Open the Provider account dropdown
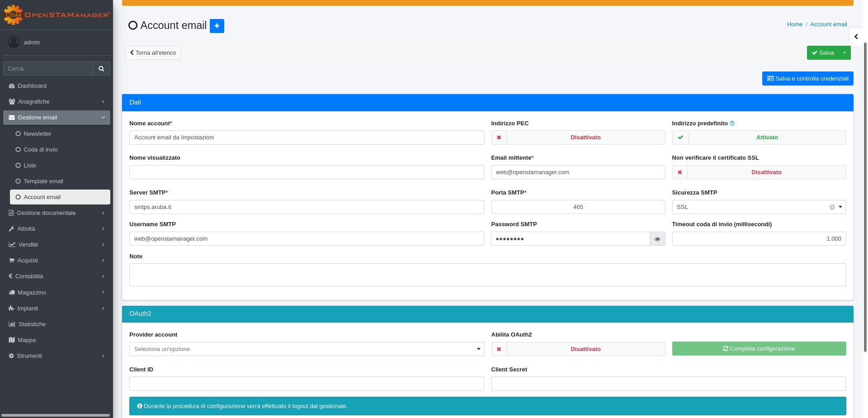The height and width of the screenshot is (418, 868). click(x=307, y=349)
